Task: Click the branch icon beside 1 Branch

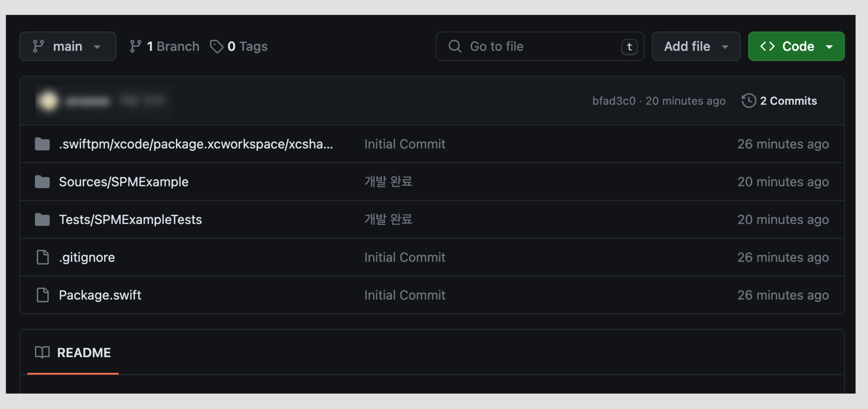Action: (x=135, y=46)
